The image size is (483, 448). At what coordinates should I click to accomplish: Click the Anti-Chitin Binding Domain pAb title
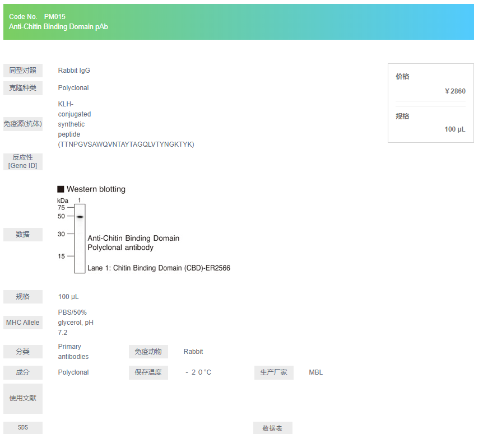pyautogui.click(x=58, y=27)
